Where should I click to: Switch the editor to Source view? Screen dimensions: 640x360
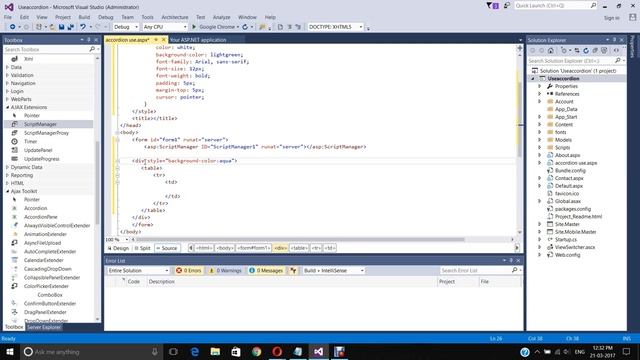pos(167,248)
